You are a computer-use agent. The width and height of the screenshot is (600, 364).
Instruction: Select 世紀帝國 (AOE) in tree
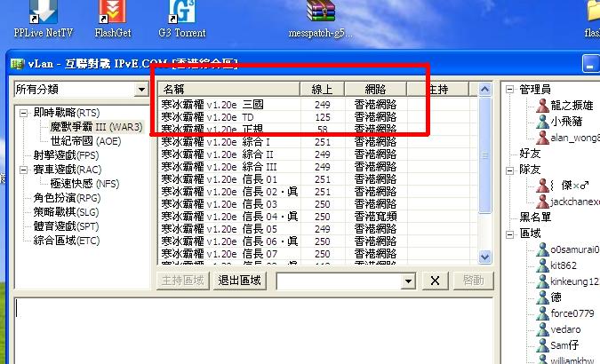tap(85, 141)
